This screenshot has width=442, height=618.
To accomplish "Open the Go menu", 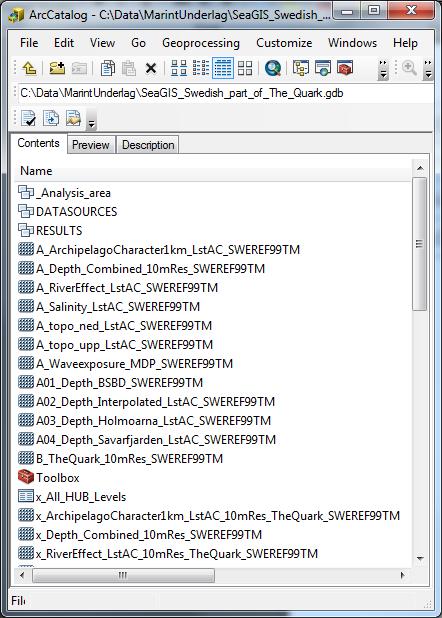I will [x=138, y=43].
